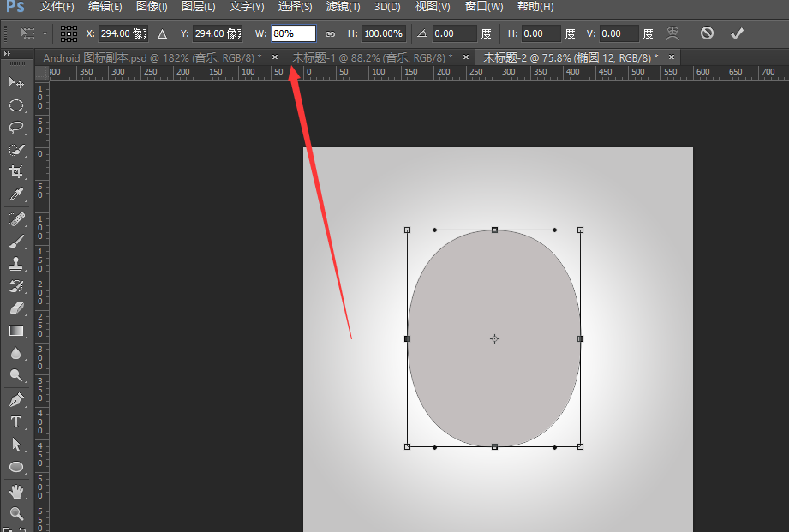This screenshot has width=789, height=532.
Task: Click the W width percentage field
Action: (x=293, y=33)
